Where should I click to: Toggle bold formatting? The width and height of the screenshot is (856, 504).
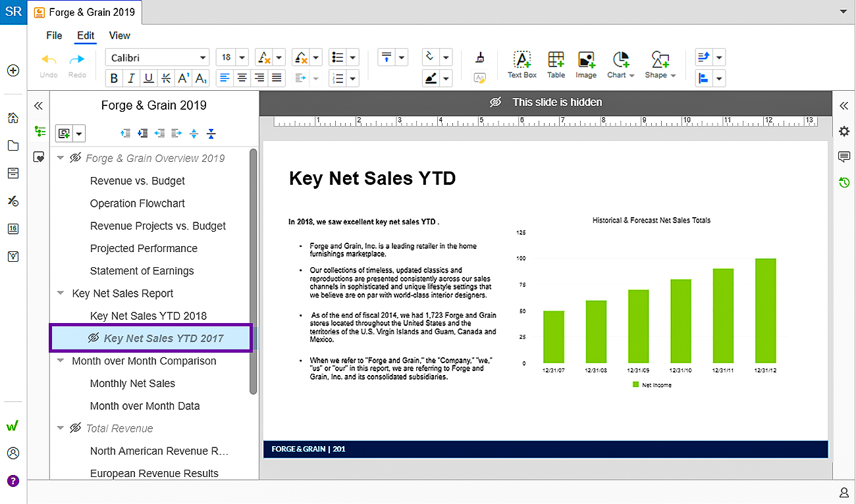pos(114,78)
